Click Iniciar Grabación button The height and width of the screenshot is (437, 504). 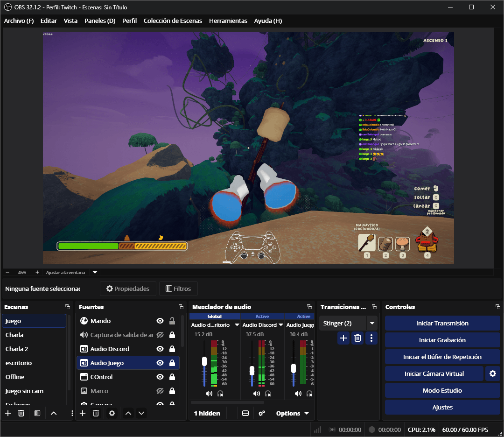coord(442,340)
